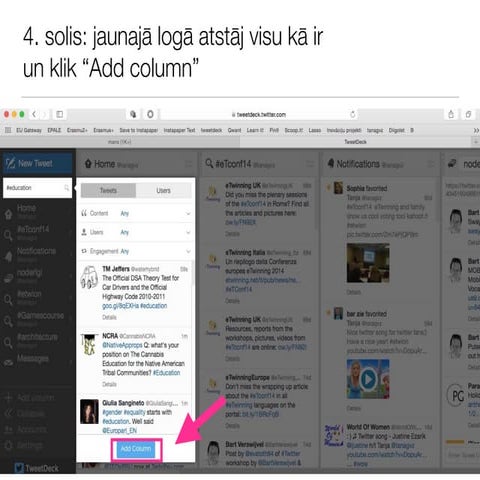The image size is (480, 480).
Task: Open Accounts from the sidebar
Action: point(26,429)
